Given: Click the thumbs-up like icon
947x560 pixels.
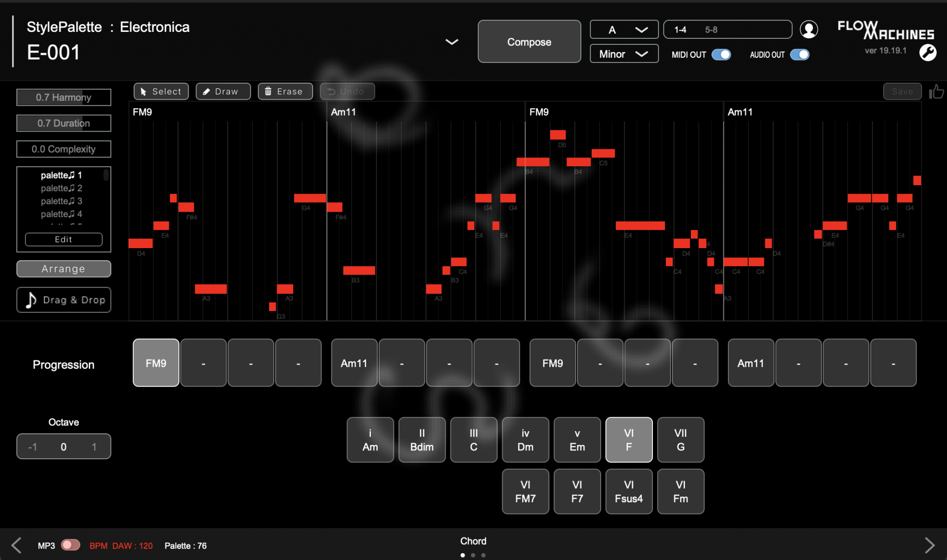Looking at the screenshot, I should click(x=936, y=91).
